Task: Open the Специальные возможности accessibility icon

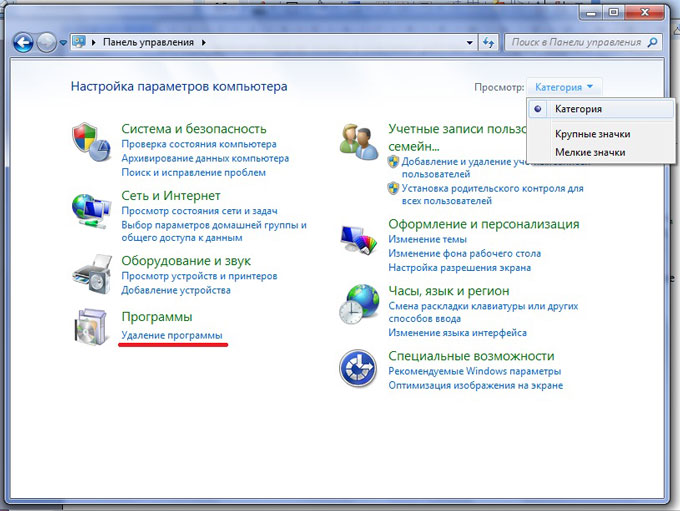Action: (358, 368)
